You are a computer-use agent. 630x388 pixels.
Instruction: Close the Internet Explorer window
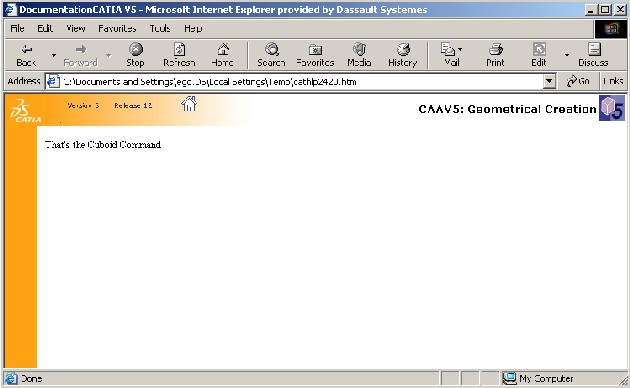click(x=620, y=10)
